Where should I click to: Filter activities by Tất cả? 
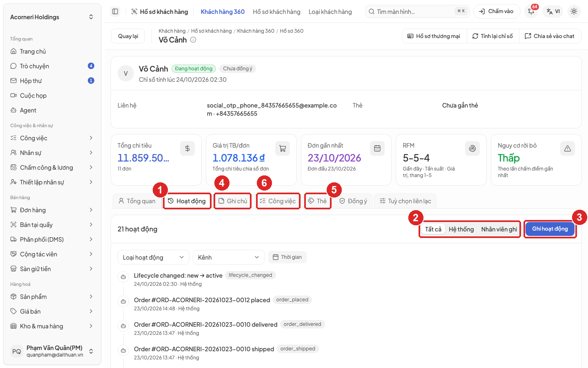pyautogui.click(x=433, y=229)
